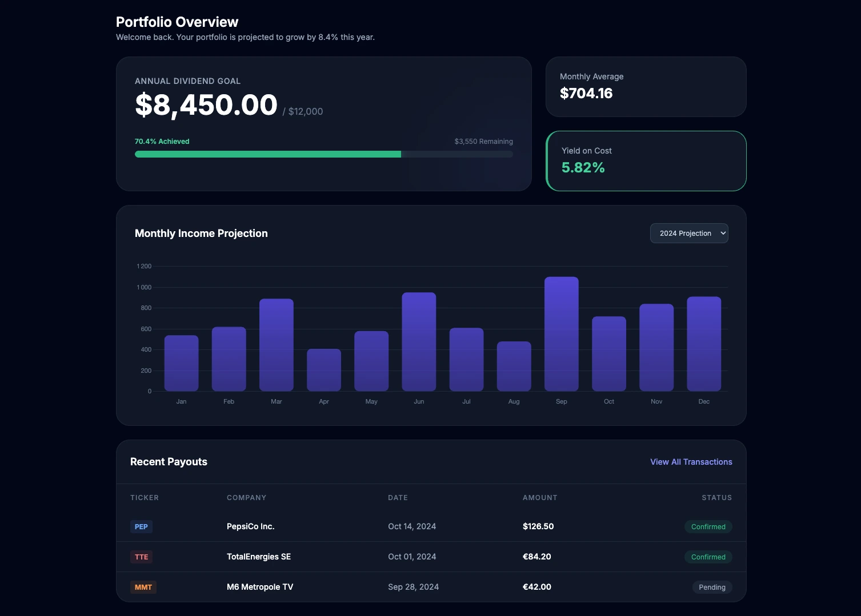The width and height of the screenshot is (861, 616).
Task: Click the $8,450.00 dividend goal amount
Action: click(x=206, y=105)
